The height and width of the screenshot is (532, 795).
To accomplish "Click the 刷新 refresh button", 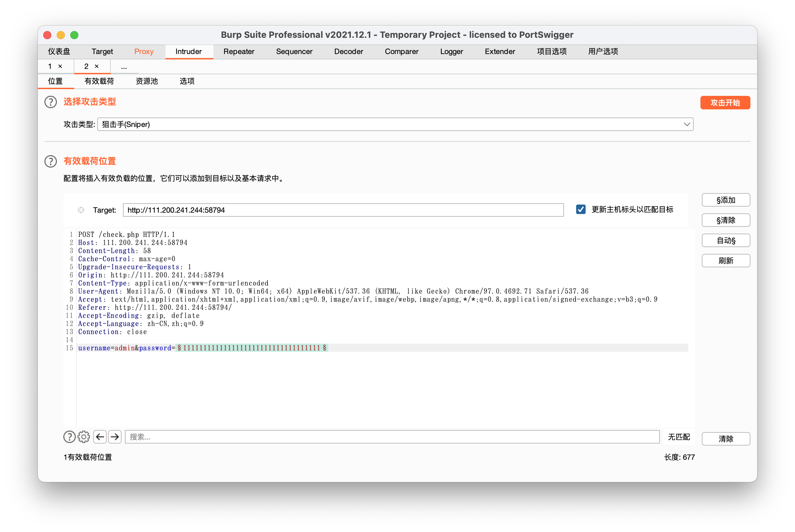I will (x=726, y=261).
